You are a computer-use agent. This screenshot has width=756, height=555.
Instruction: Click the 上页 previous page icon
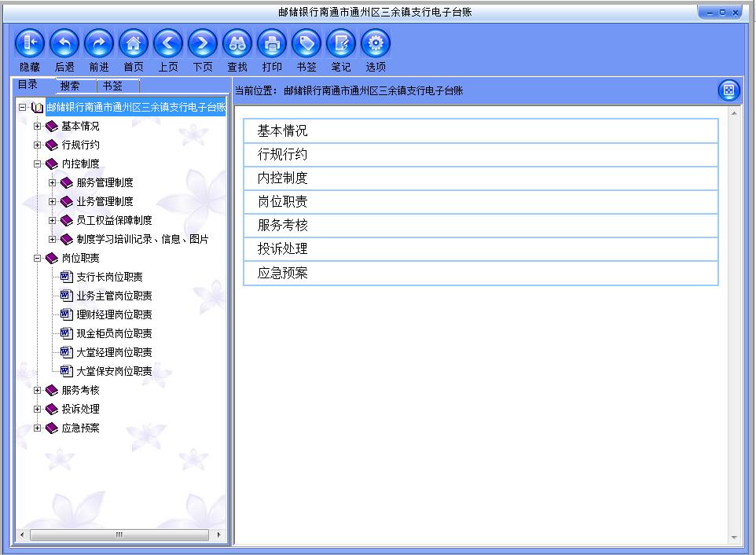tap(168, 43)
